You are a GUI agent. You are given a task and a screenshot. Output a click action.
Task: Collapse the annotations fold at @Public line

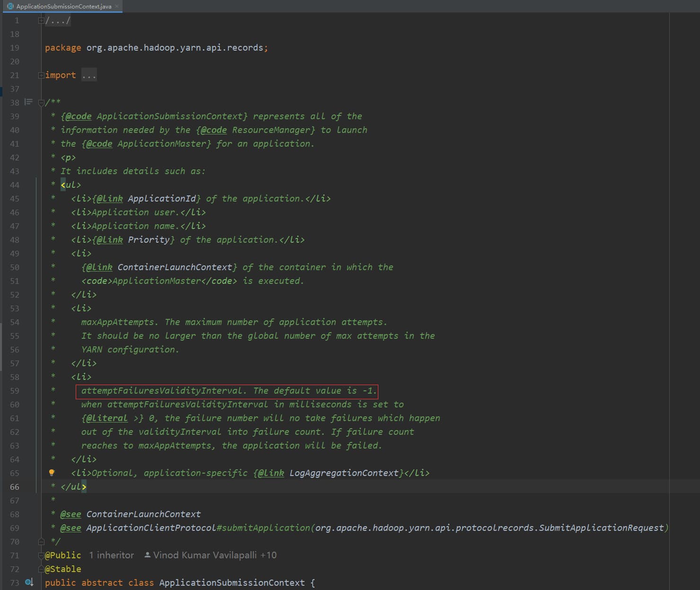click(41, 555)
